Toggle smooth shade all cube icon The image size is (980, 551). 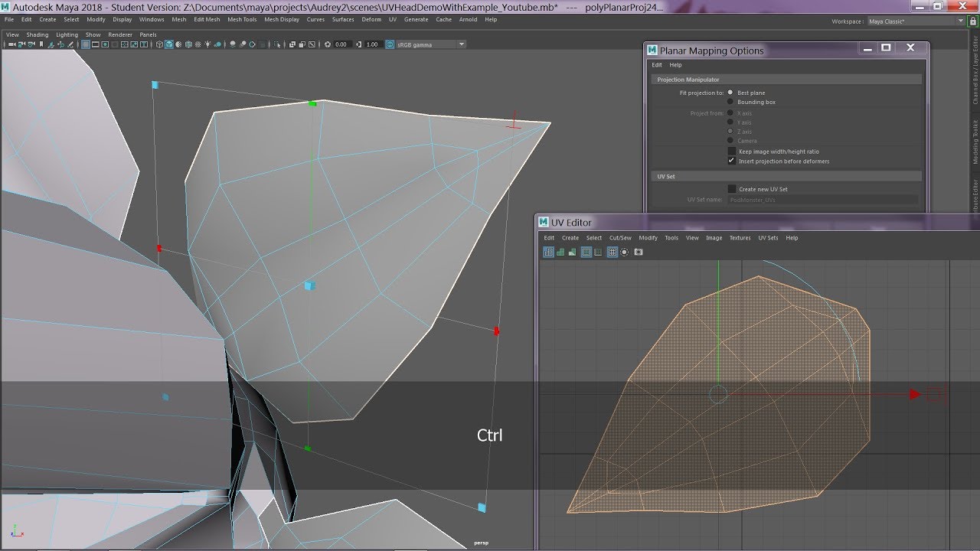pyautogui.click(x=169, y=44)
